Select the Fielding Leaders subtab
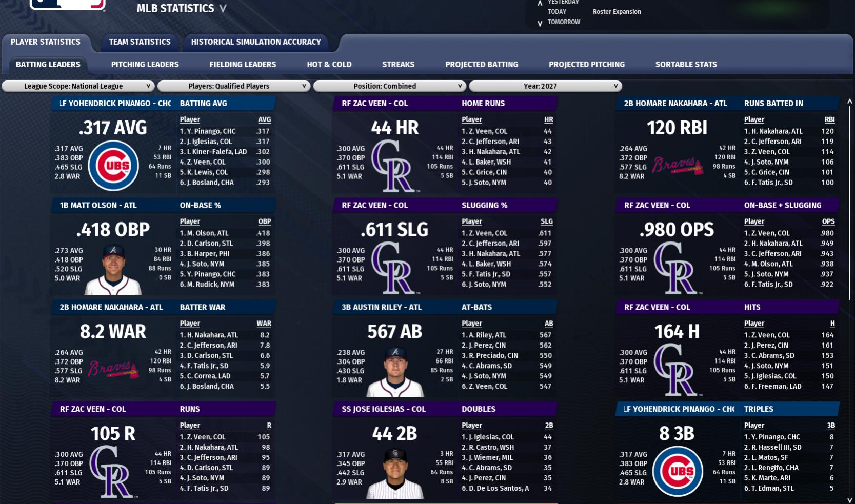The width and height of the screenshot is (855, 504). (243, 65)
